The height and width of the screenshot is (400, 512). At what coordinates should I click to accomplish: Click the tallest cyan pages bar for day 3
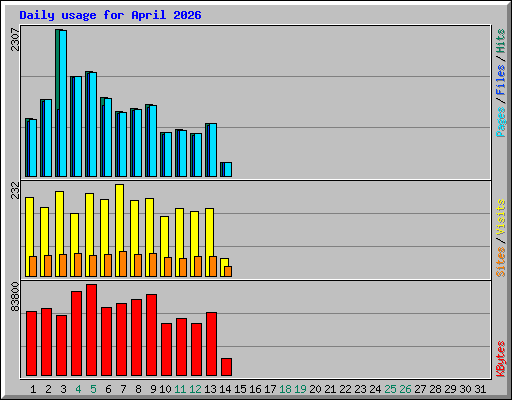coord(63,103)
